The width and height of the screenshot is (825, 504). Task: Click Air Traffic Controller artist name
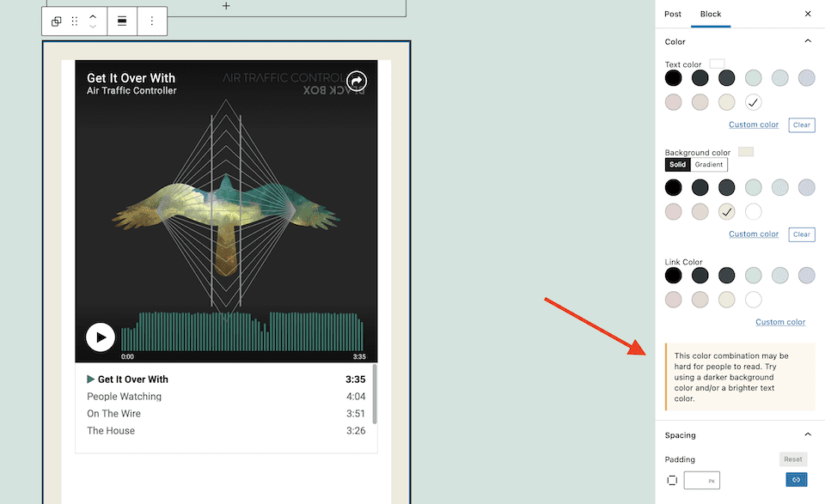131,91
